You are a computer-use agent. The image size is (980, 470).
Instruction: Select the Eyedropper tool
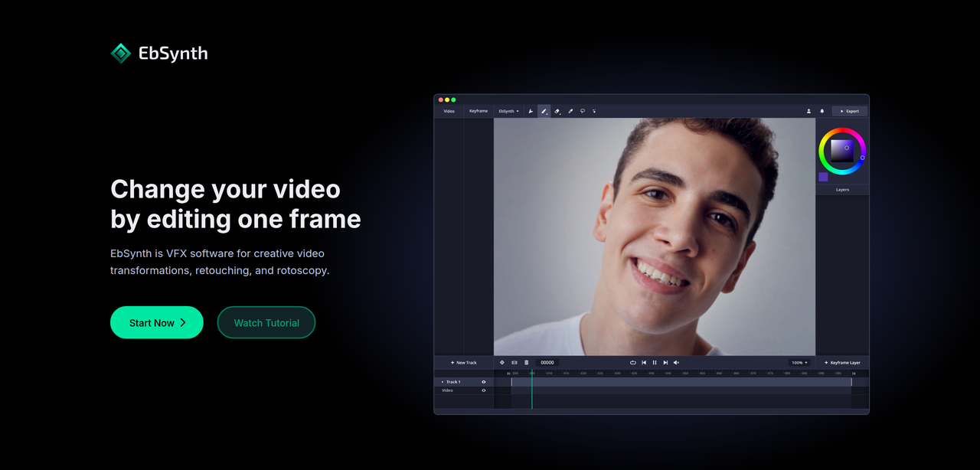click(x=570, y=111)
